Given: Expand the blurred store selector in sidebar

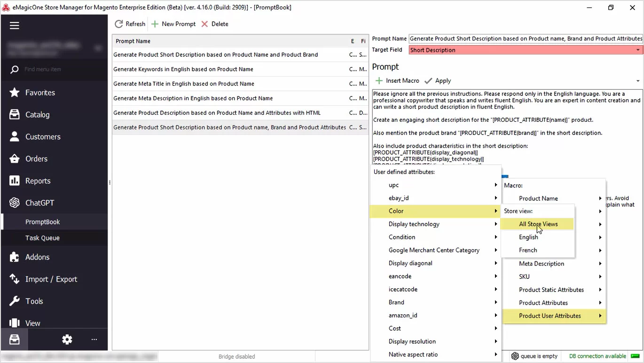Looking at the screenshot, I should pyautogui.click(x=98, y=47).
